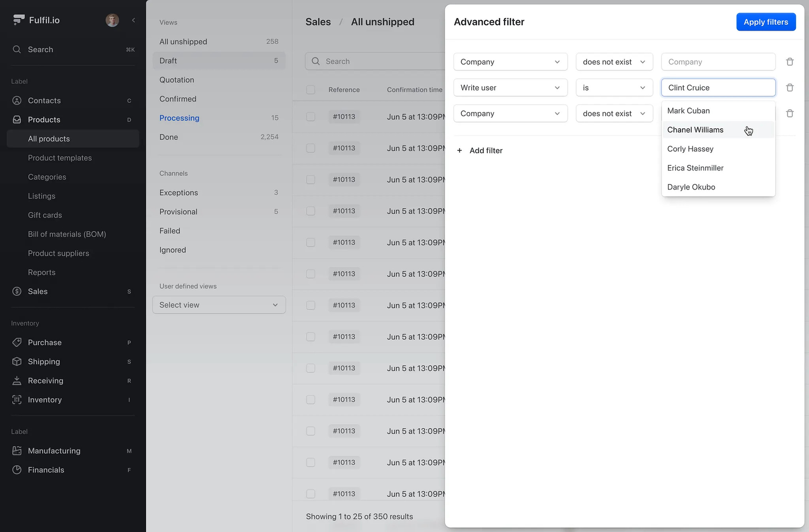Click Add filter in the Advanced filter panel

pyautogui.click(x=479, y=150)
